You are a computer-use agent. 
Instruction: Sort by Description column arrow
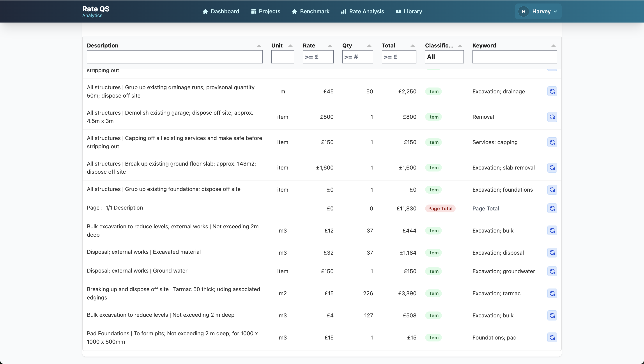[x=259, y=45]
